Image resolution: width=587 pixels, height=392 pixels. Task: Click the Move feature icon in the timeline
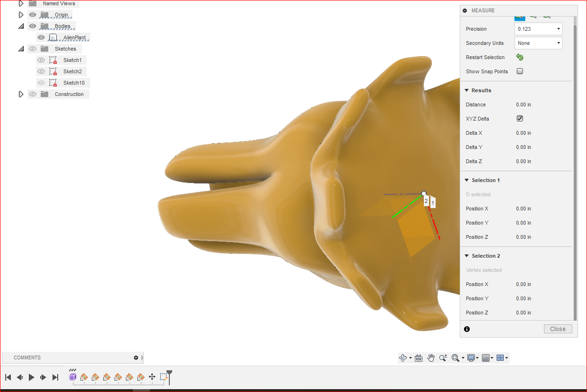(x=152, y=377)
